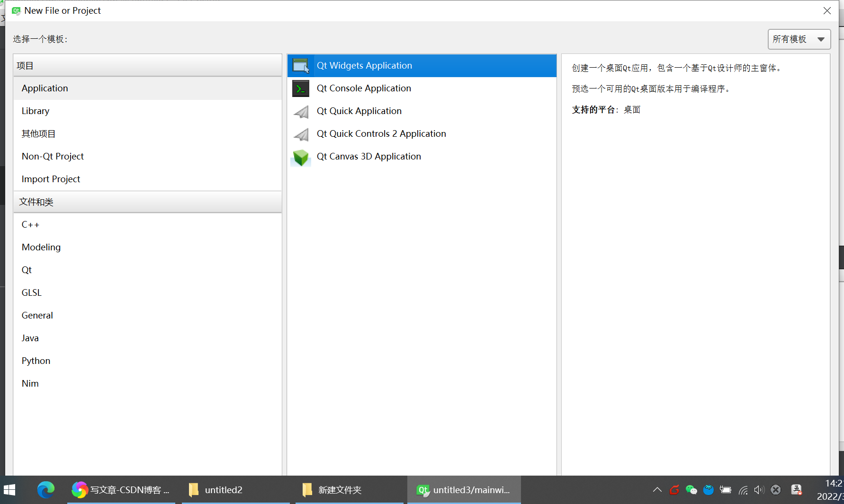The width and height of the screenshot is (844, 504).
Task: Open WeChat from the system tray
Action: click(691, 490)
